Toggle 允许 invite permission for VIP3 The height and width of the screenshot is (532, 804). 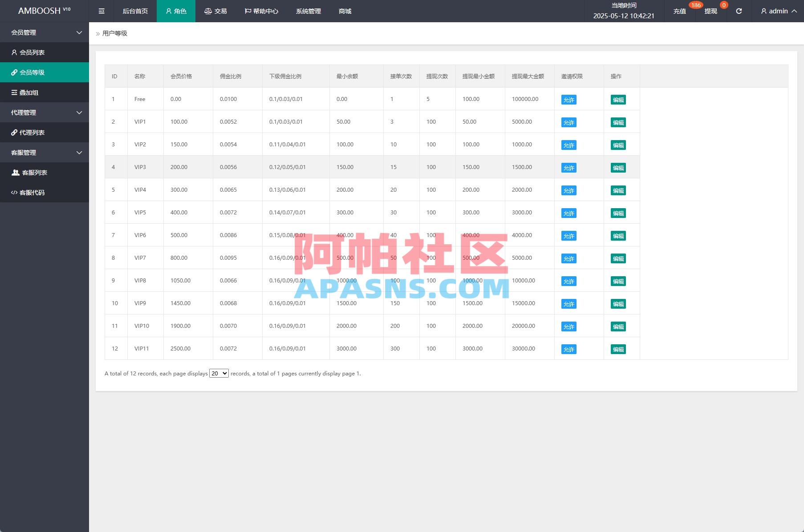point(568,167)
